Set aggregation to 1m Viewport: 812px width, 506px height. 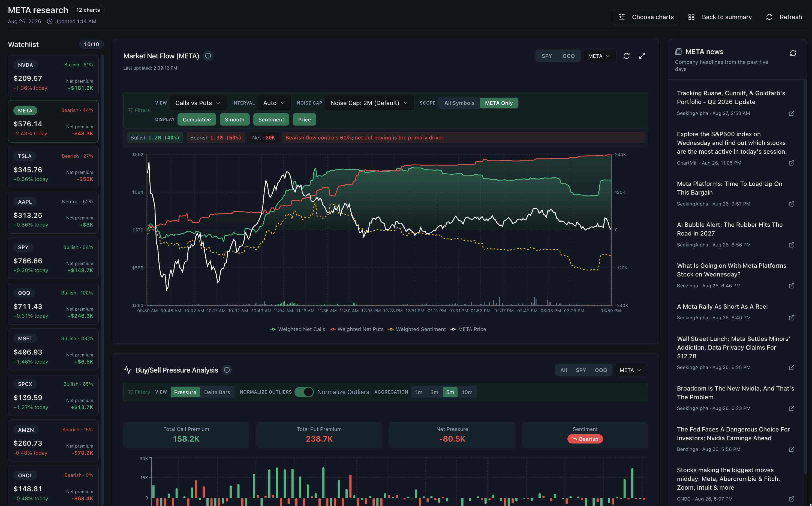[419, 392]
